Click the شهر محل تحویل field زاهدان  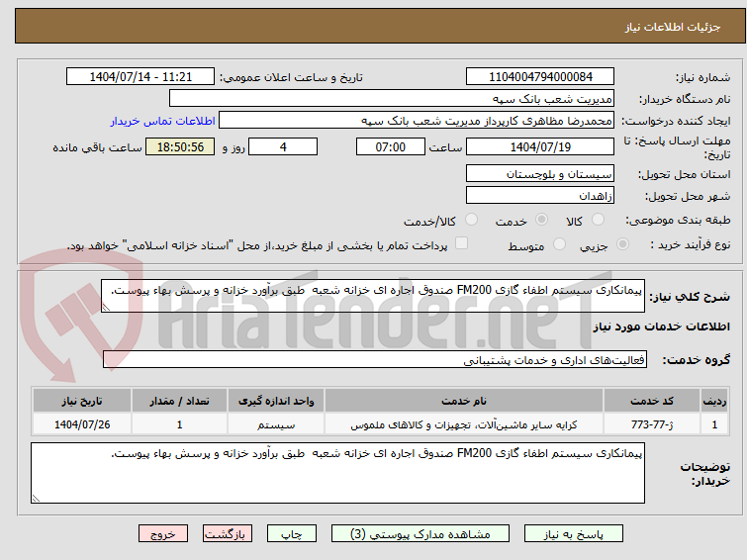[540, 195]
